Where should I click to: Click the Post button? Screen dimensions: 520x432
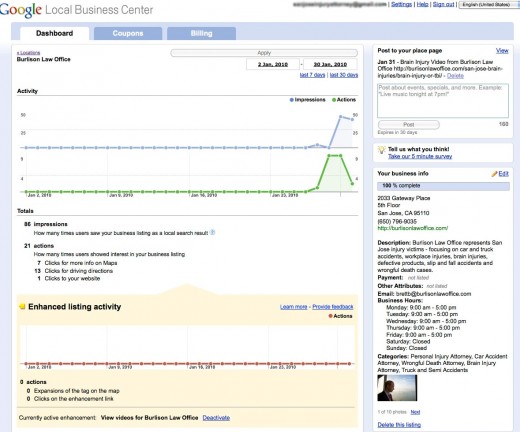409,125
